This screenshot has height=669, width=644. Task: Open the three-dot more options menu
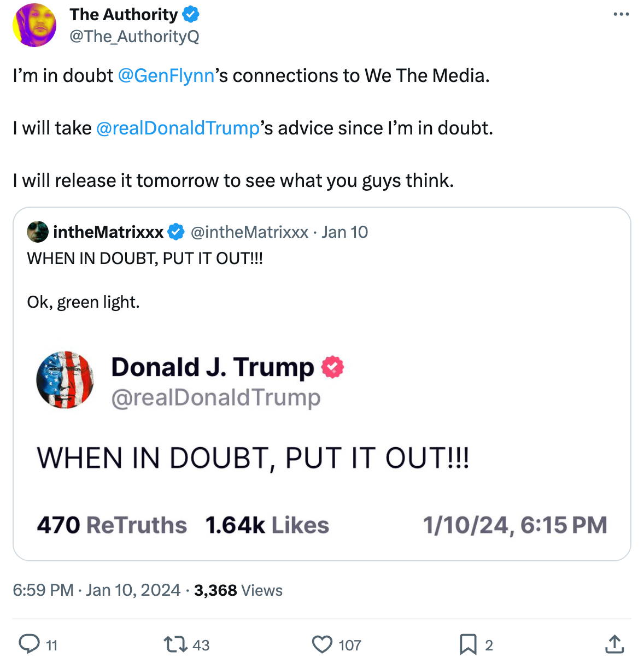coord(621,14)
